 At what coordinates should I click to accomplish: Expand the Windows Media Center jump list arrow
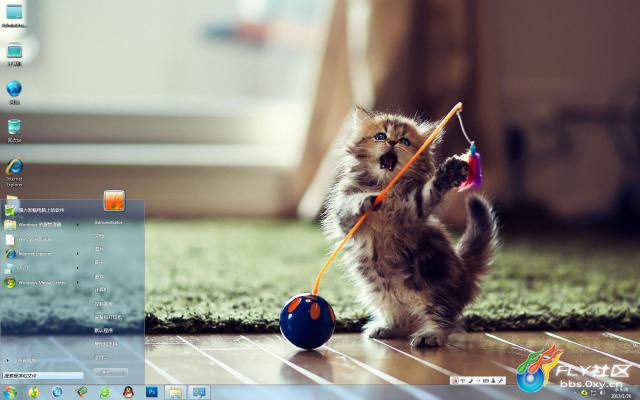[x=78, y=282]
